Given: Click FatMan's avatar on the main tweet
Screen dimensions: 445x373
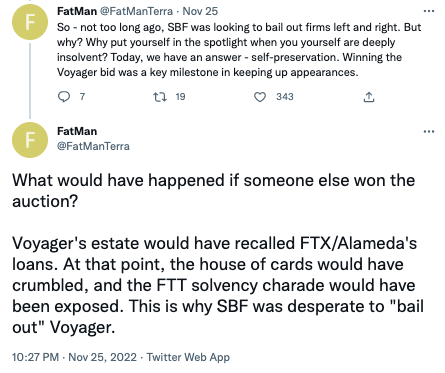Looking at the screenshot, I should (30, 140).
